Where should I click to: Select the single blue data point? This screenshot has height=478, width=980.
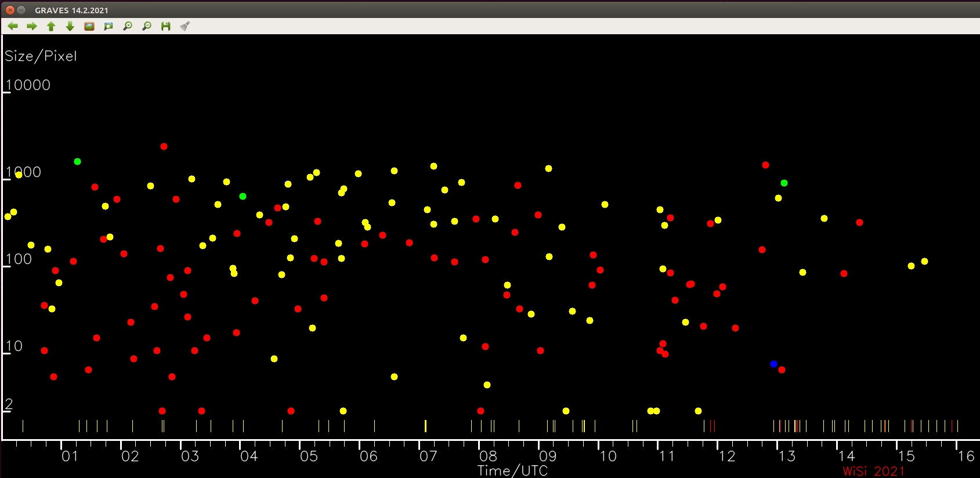pos(773,364)
